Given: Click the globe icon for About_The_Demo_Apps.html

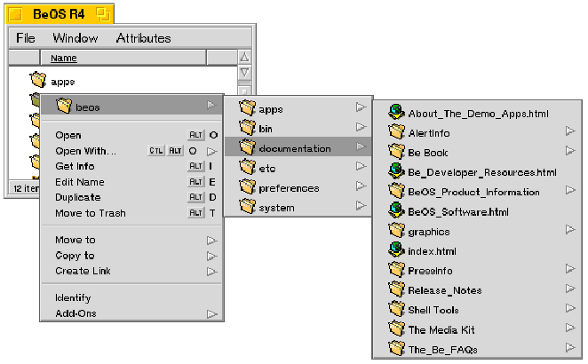Looking at the screenshot, I should [x=396, y=112].
